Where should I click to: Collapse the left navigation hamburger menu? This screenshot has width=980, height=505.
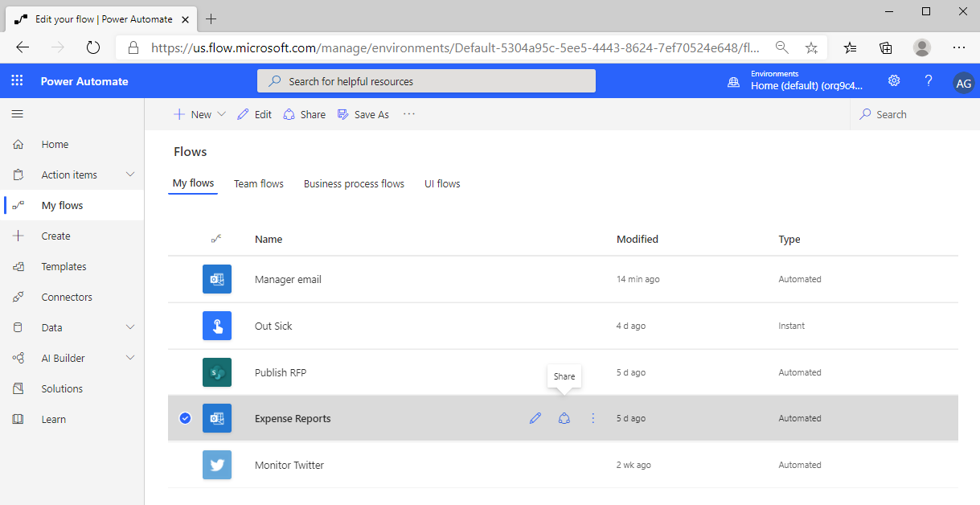[x=17, y=114]
